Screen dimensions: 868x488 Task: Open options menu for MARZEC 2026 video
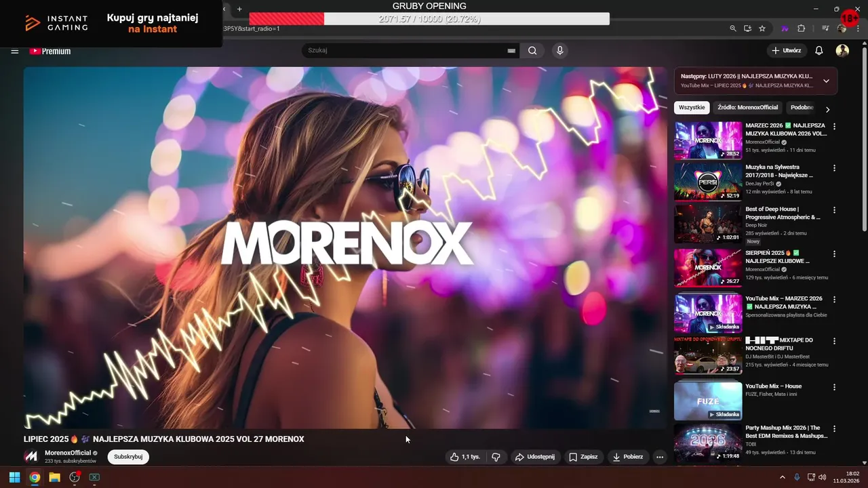coord(834,127)
